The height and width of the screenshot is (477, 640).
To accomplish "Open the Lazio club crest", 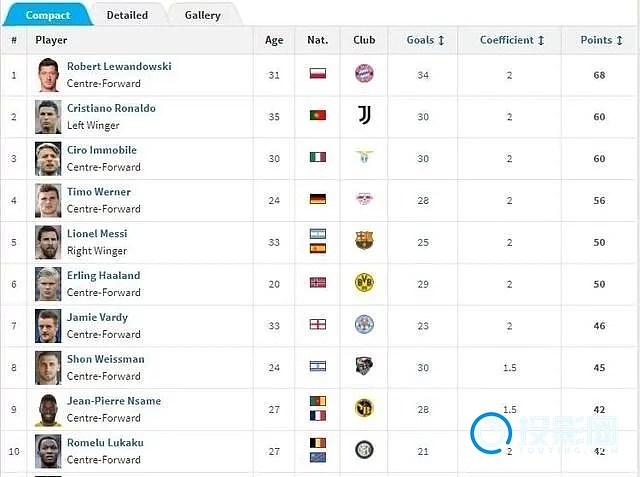I will pos(364,157).
